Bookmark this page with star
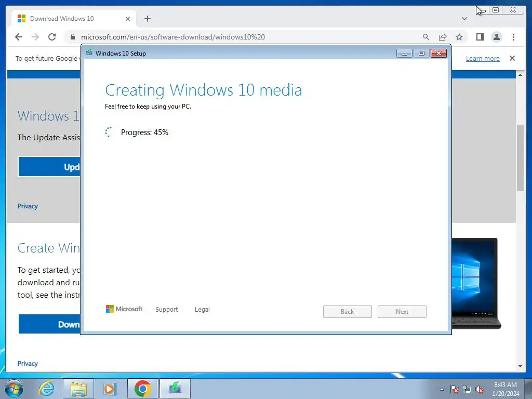The image size is (532, 399). pyautogui.click(x=459, y=37)
